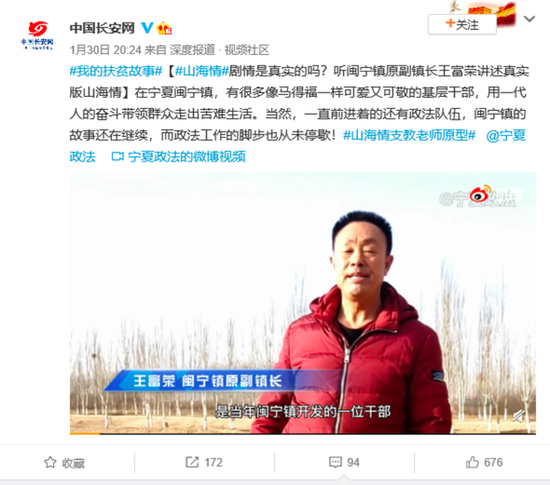Image resolution: width=550 pixels, height=485 pixels.
Task: Open the 中国长安网 profile avatar
Action: 37,35
